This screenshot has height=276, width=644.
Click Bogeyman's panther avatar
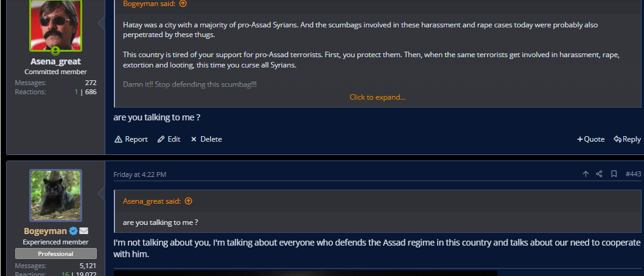[55, 195]
